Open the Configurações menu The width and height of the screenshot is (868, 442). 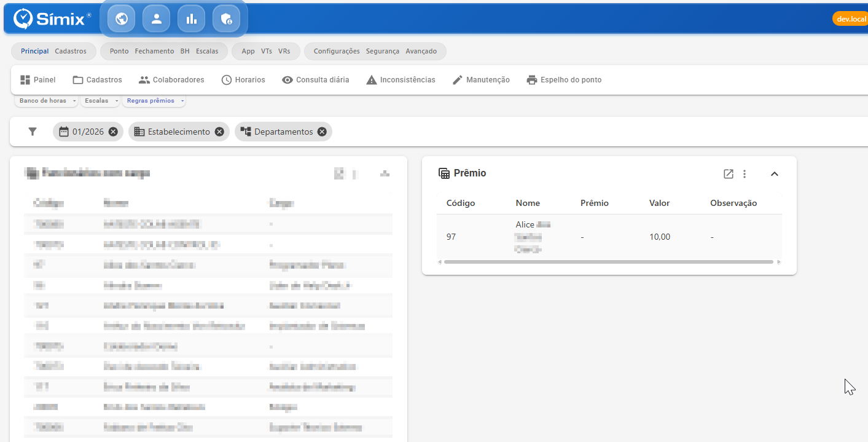337,51
